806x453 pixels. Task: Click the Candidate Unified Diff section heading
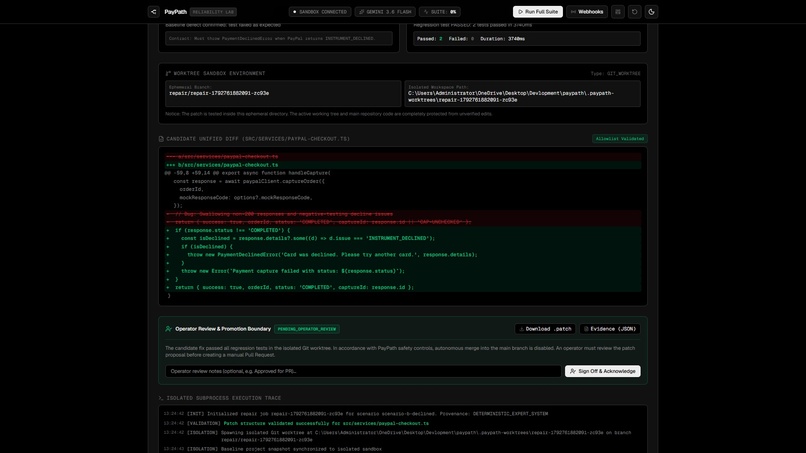click(258, 139)
